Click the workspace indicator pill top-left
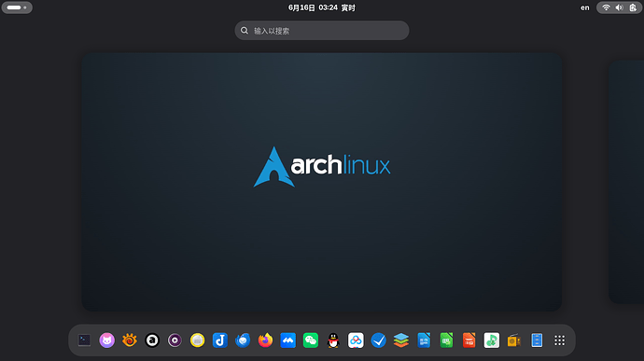 click(x=17, y=7)
